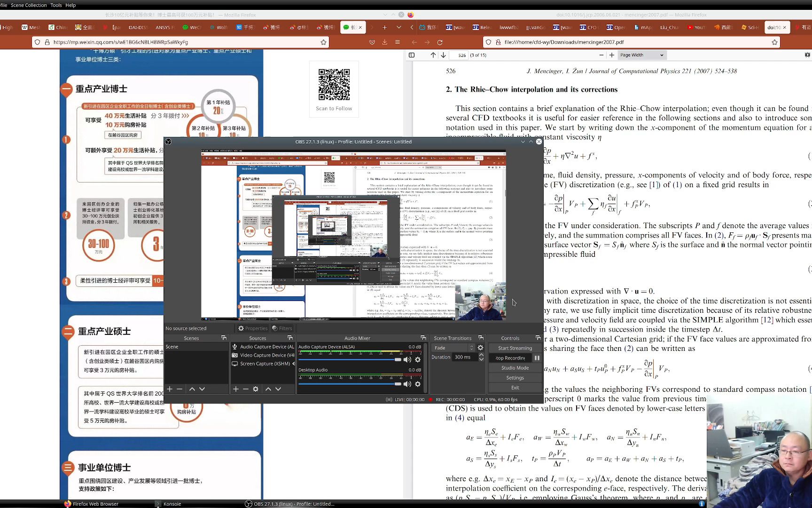Open new tab in left Firefox window

pyautogui.click(x=384, y=27)
